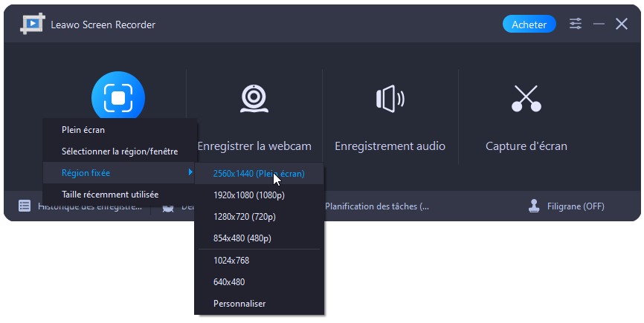Open the settings sliders icon
Screen dimensions: 644x323
click(576, 24)
